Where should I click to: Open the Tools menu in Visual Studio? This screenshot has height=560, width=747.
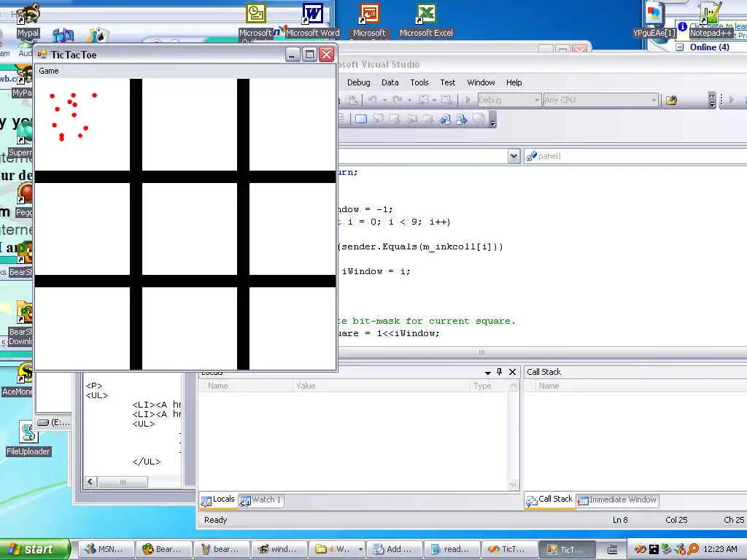pos(419,82)
